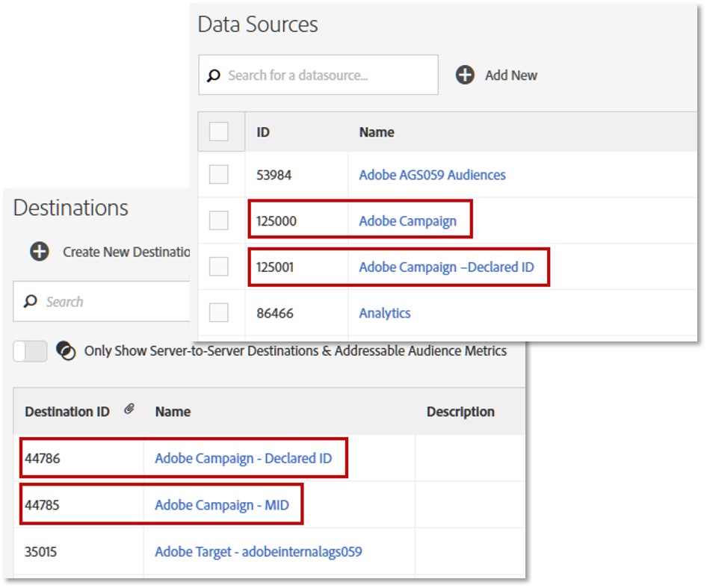The height and width of the screenshot is (588, 707).
Task: Click the Create New Destination plus icon
Action: 40,251
